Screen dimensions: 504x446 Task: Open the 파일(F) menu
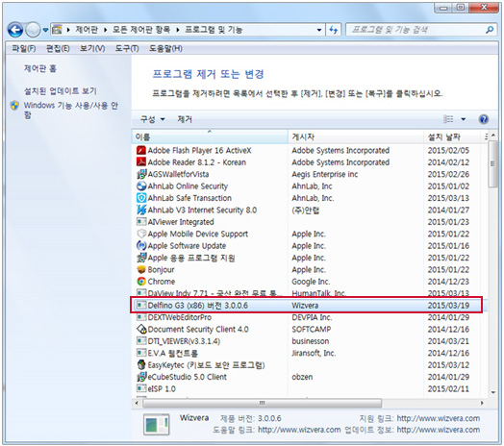(x=24, y=48)
